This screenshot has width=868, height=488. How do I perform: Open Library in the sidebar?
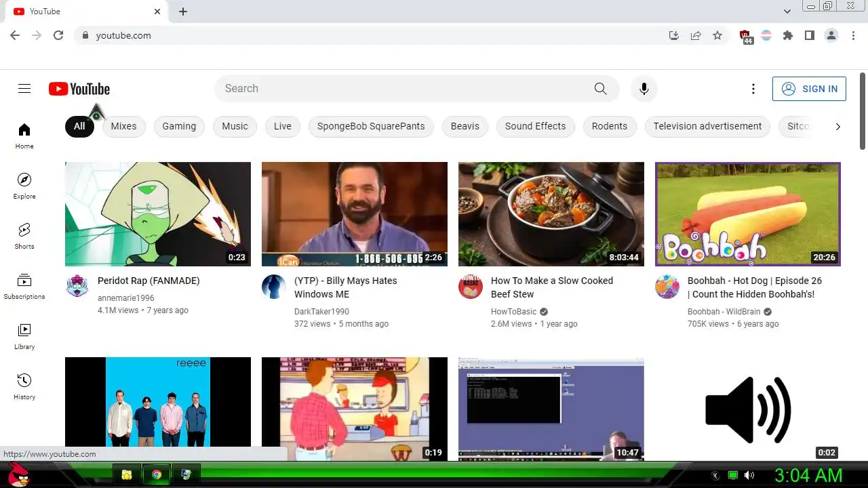point(24,336)
